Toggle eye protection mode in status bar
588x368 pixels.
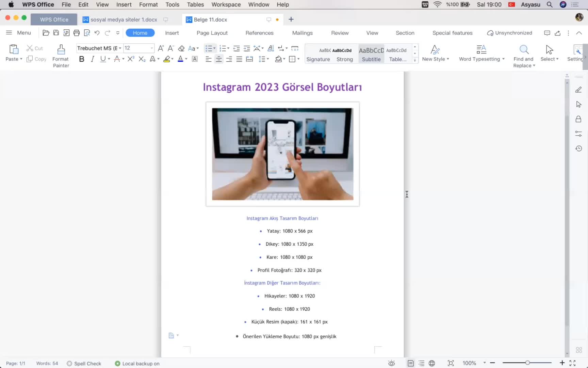[x=392, y=363]
